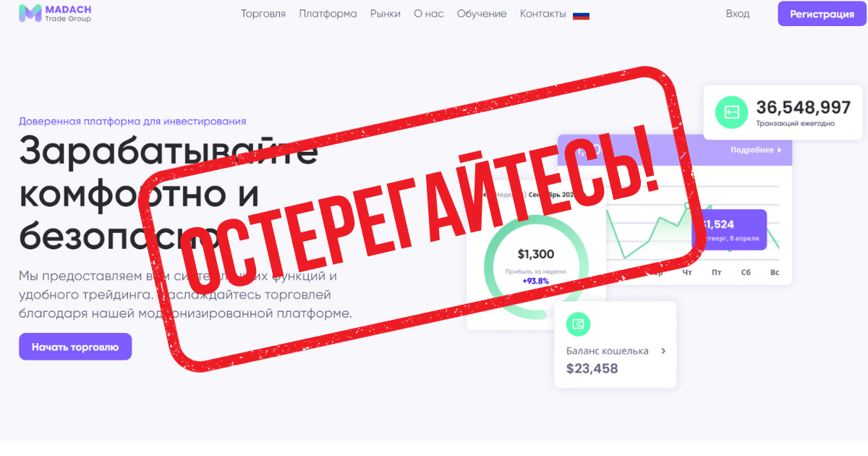Click the green wallet icon
Viewport: 868px width, 456px height.
[x=579, y=324]
